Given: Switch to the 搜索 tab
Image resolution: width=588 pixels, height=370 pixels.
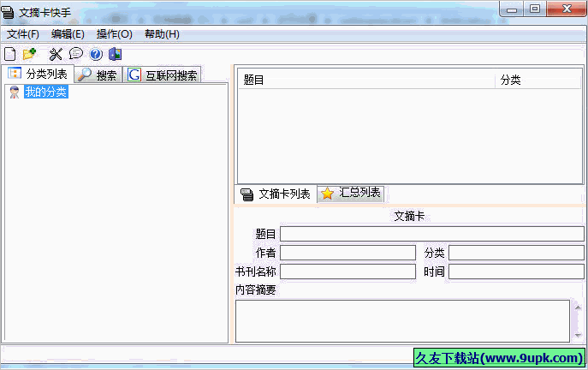Looking at the screenshot, I should tap(98, 75).
